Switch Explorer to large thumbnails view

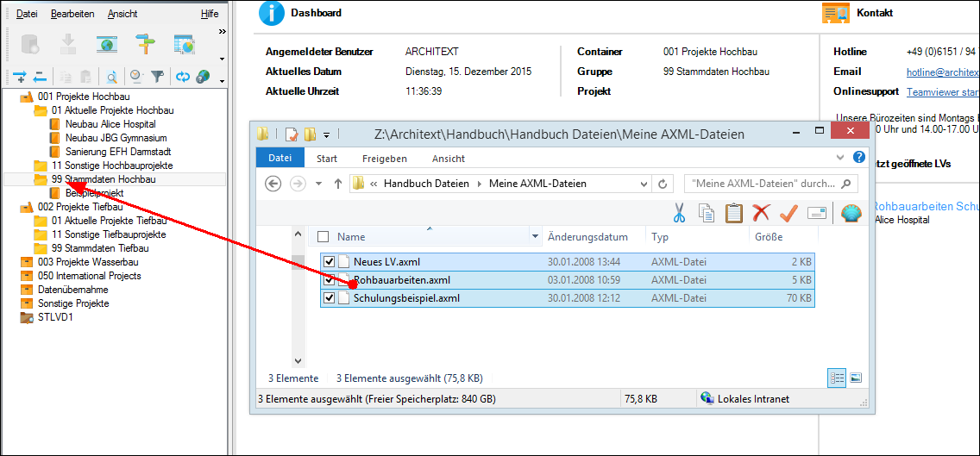click(x=856, y=378)
